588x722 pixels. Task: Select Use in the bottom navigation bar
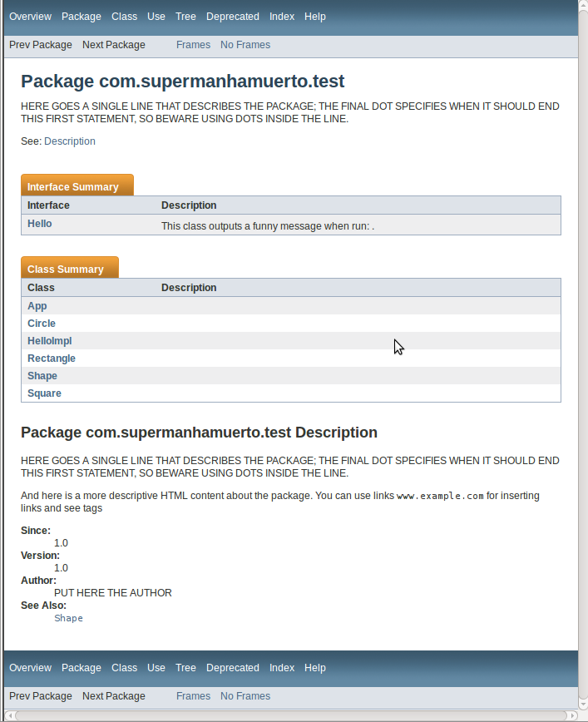156,668
